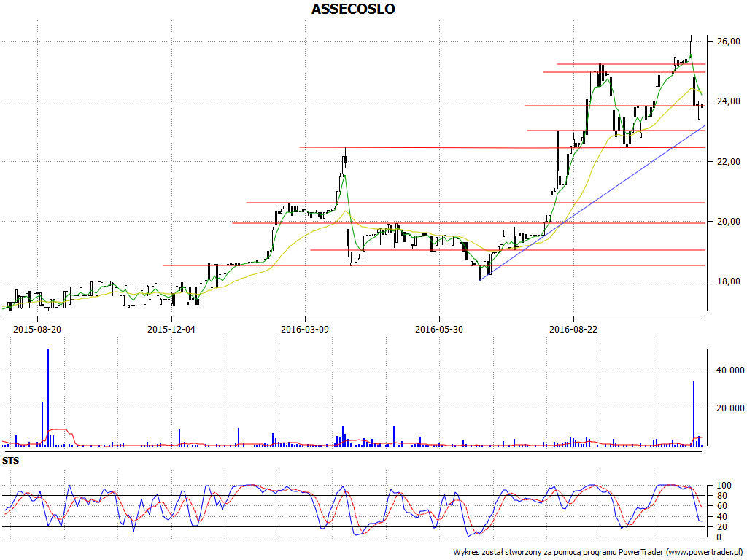
Task: Click the 40 000 volume axis label
Action: (730, 370)
